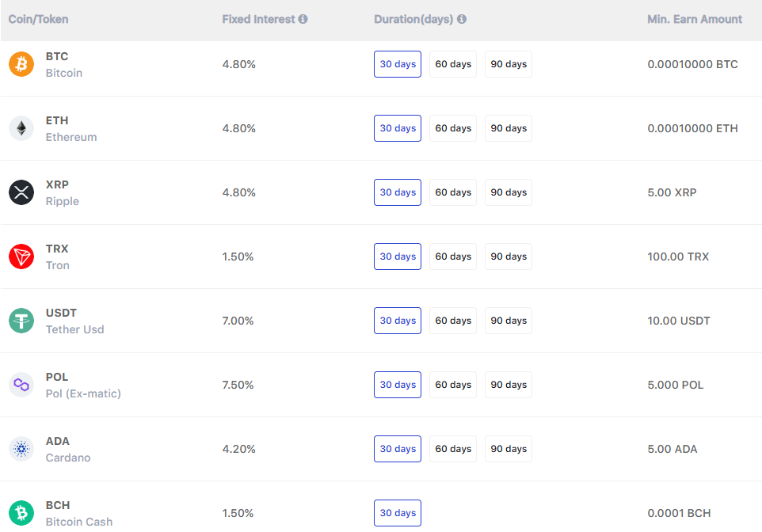The width and height of the screenshot is (762, 532).
Task: Click the Coin/Token column header
Action: click(x=38, y=19)
